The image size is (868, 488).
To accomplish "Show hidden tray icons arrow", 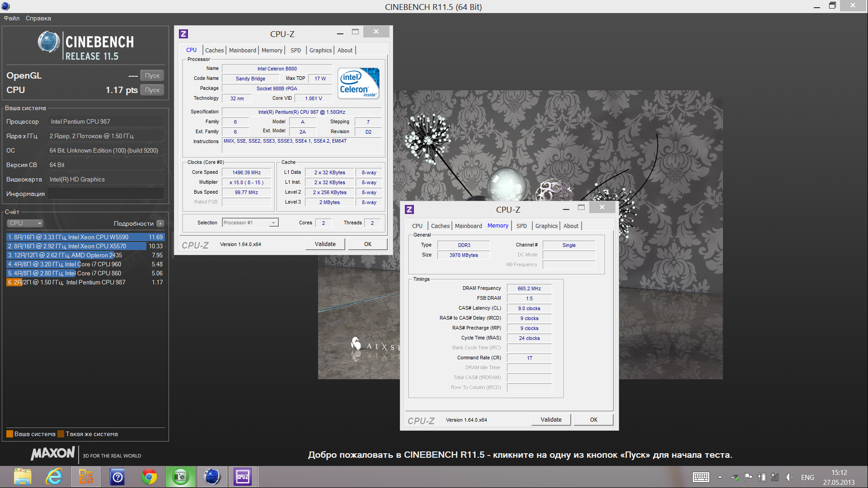I will coord(720,477).
